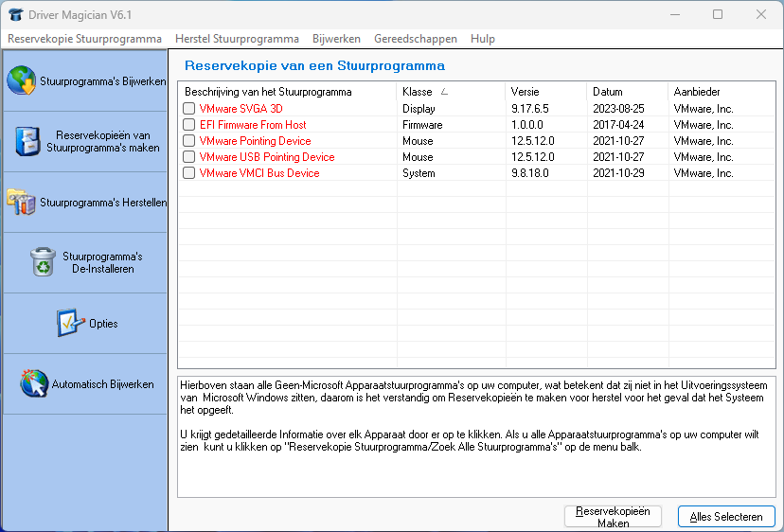
Task: Sort by the Aanbieder column header
Action: click(x=722, y=92)
